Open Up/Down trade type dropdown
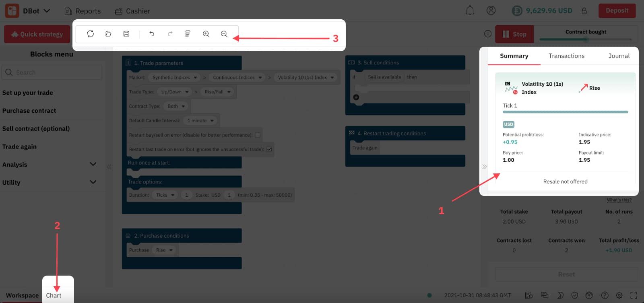This screenshot has width=644, height=303. (x=175, y=92)
